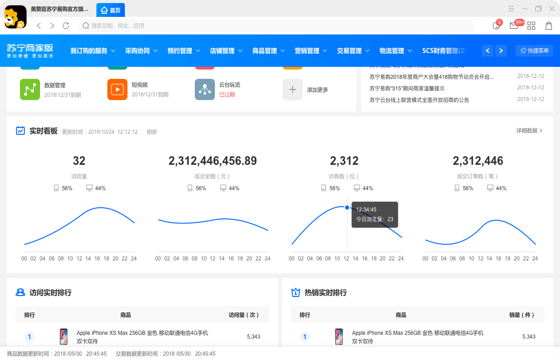The height and width of the screenshot is (361, 560).
Task: Click the 销量 (件) column header
Action: 521,315
